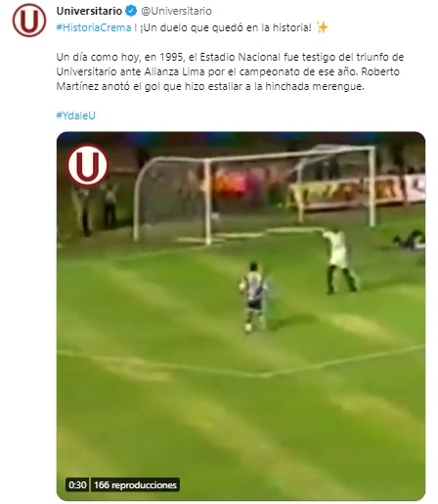Play the embedded match video
This screenshot has width=438, height=504.
241,316
